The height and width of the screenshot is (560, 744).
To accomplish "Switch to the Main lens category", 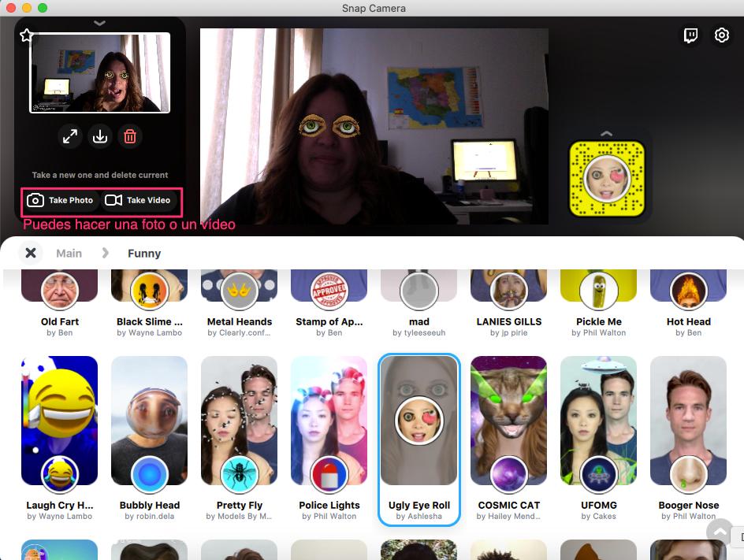I will click(x=69, y=254).
